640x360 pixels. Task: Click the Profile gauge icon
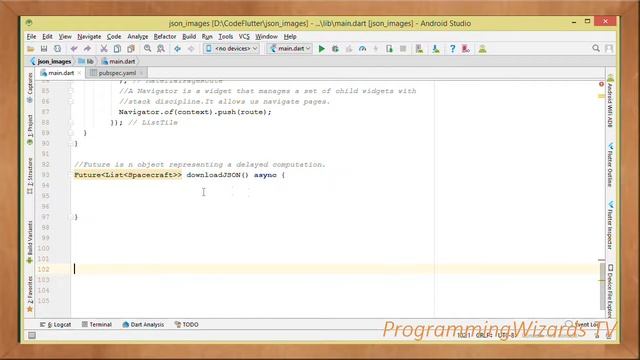[362, 49]
